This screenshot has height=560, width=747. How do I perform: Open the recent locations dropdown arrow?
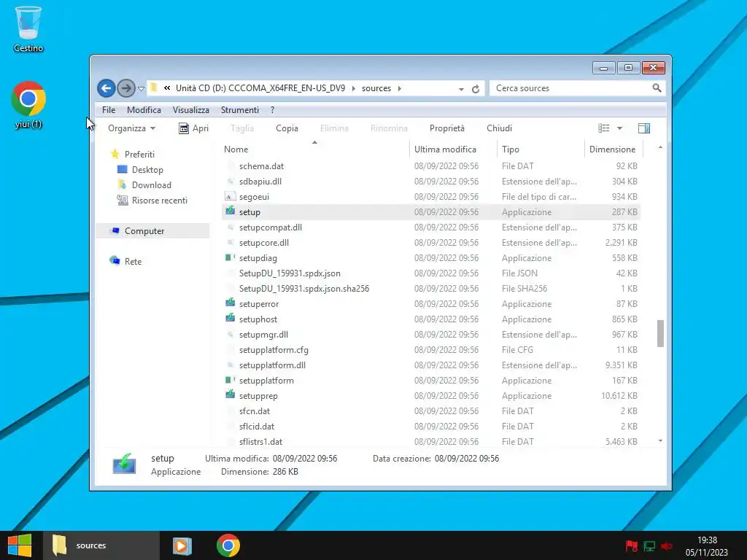tap(141, 88)
